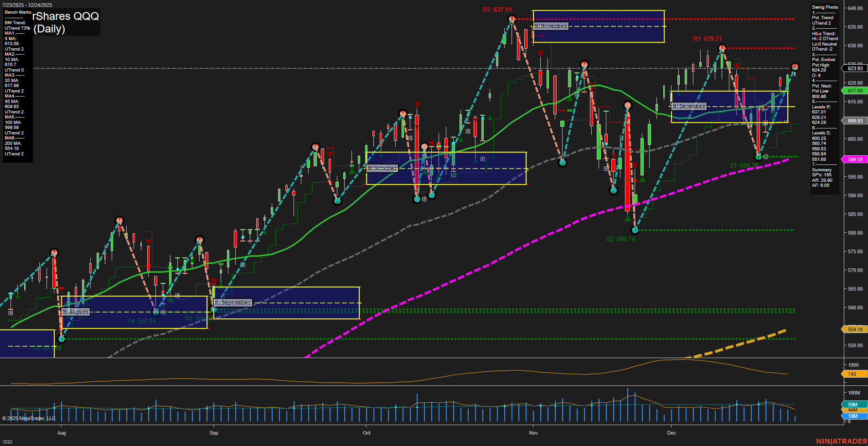
Task: Select the M:October range box label
Action: 382,168
